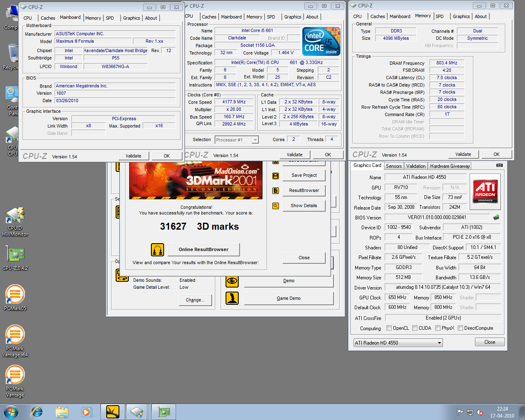The image size is (525, 420).
Task: Open the Processor #1 selection dropdown
Action: click(x=237, y=140)
